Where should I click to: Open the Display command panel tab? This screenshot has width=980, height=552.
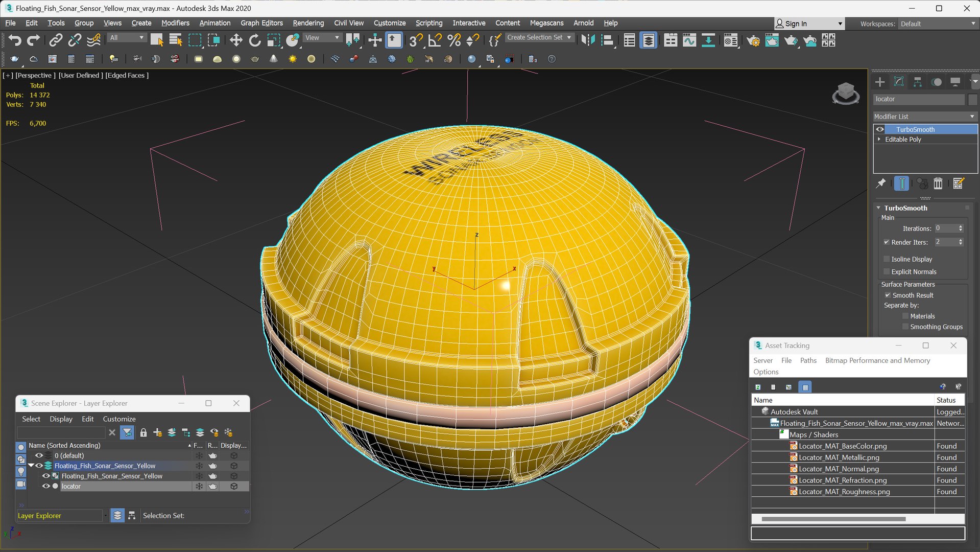(955, 82)
